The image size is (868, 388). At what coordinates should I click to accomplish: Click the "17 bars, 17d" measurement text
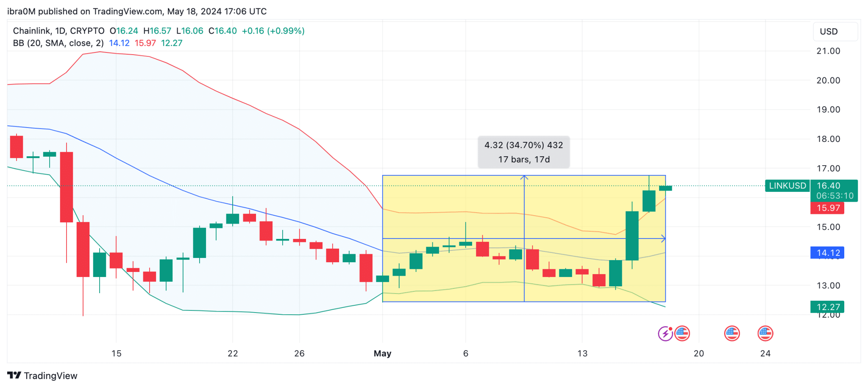(524, 160)
